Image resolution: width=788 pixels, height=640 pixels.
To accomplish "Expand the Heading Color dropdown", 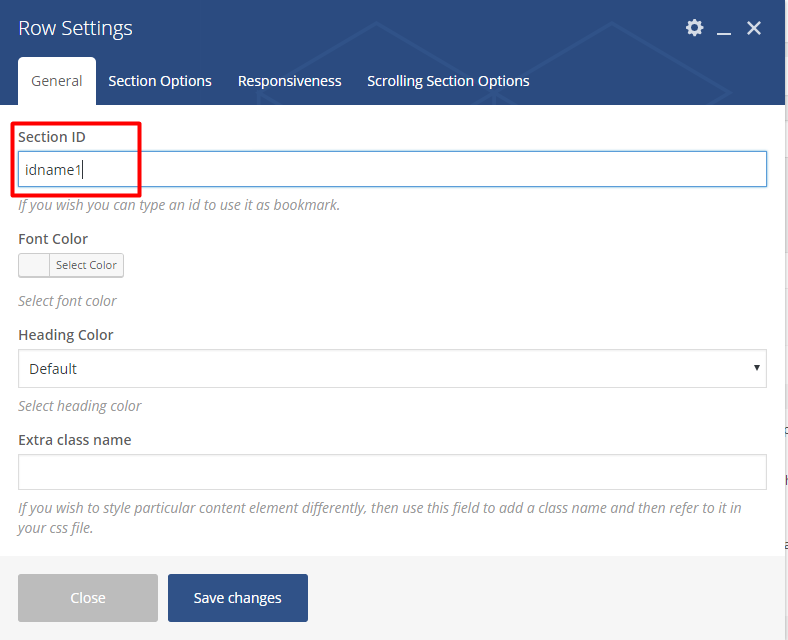I will click(x=392, y=368).
